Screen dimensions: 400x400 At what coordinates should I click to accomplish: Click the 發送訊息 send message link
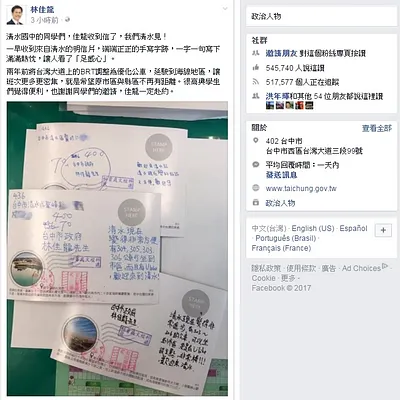click(x=281, y=175)
